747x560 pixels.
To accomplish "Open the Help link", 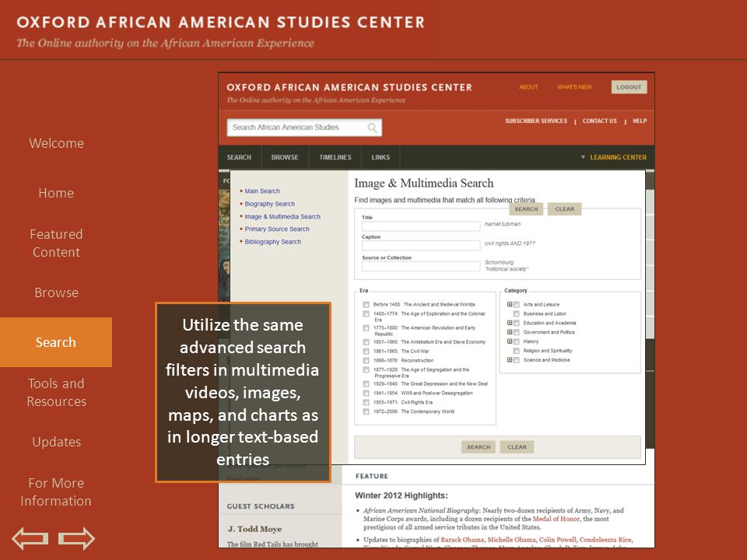I will [640, 121].
